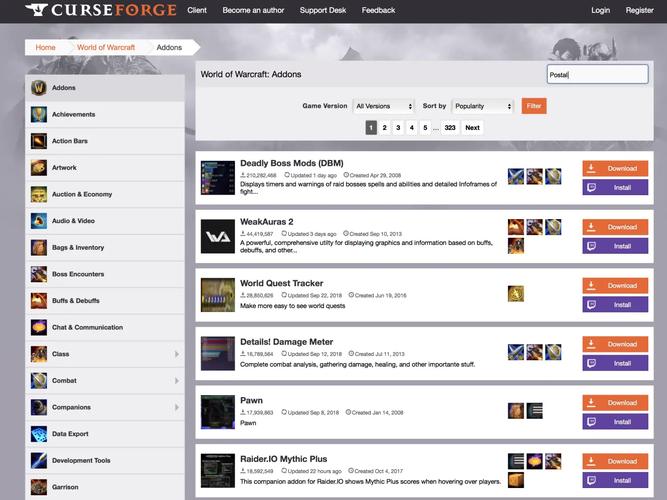Viewport: 667px width, 500px height.
Task: Click the Next page button
Action: pyautogui.click(x=472, y=128)
